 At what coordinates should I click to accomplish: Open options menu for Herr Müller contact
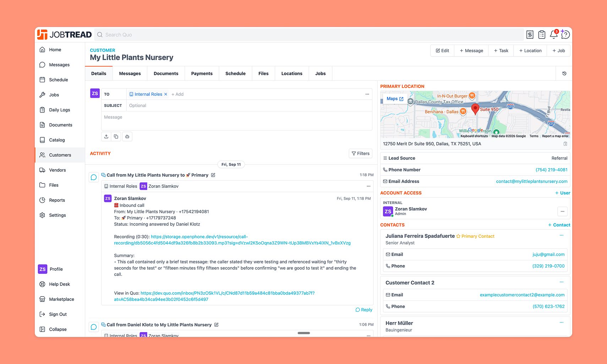point(562,322)
